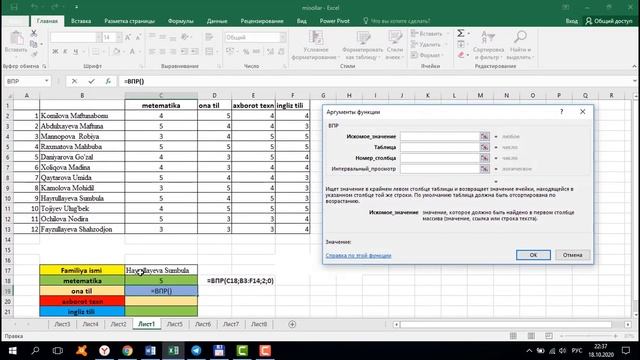Click the comma style 000 icon
The height and width of the screenshot is (360, 640).
256,51
